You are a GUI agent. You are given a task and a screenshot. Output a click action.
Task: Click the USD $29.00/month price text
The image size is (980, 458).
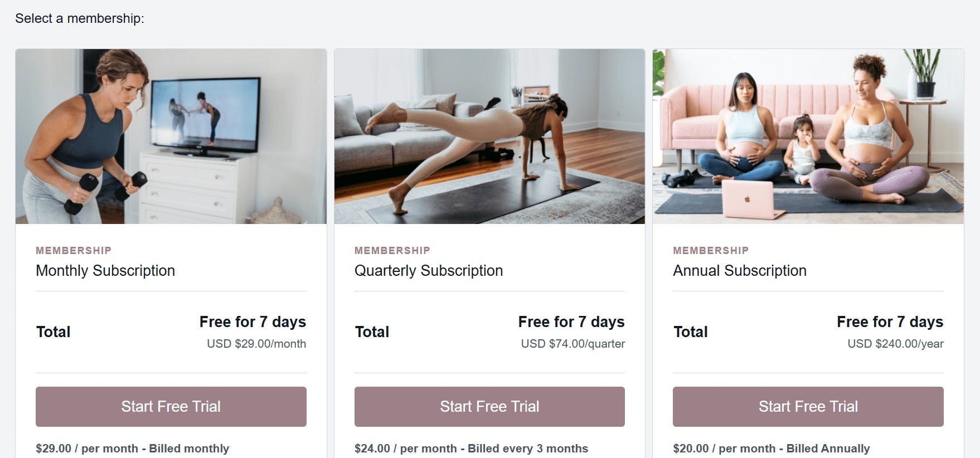point(256,344)
